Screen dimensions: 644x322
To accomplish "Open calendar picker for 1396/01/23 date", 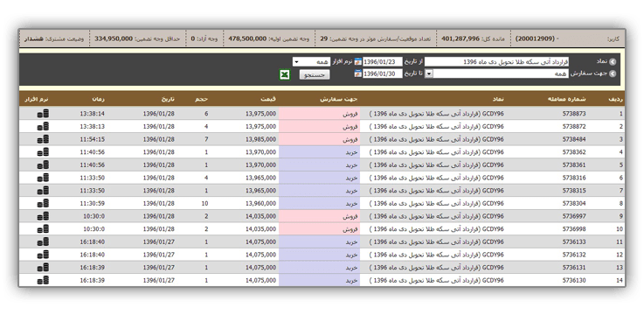I will pyautogui.click(x=357, y=61).
